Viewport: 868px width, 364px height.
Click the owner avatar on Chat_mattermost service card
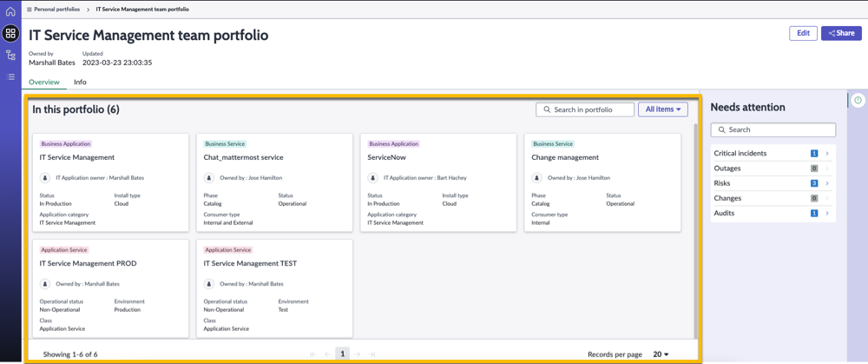pos(209,178)
